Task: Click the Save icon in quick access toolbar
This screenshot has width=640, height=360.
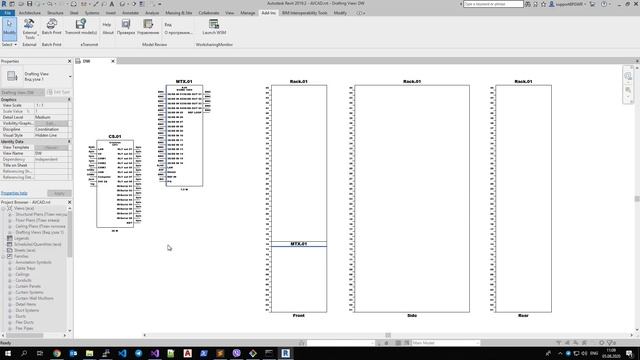Action: pos(29,4)
